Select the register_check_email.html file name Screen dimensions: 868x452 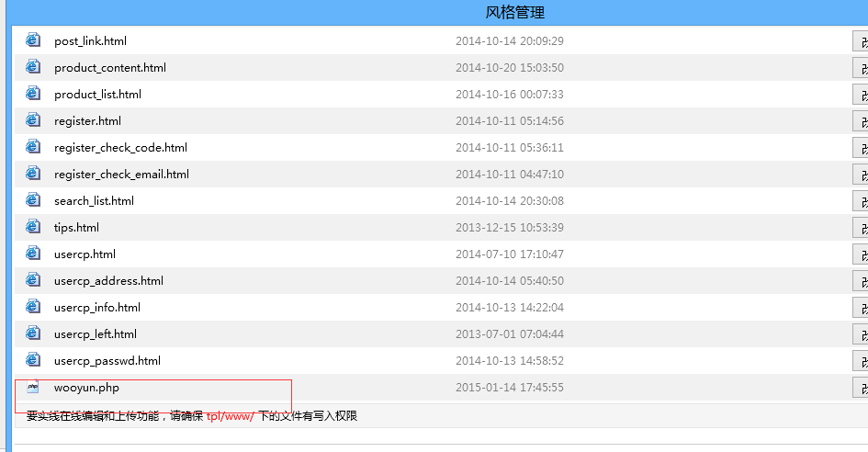pos(122,174)
